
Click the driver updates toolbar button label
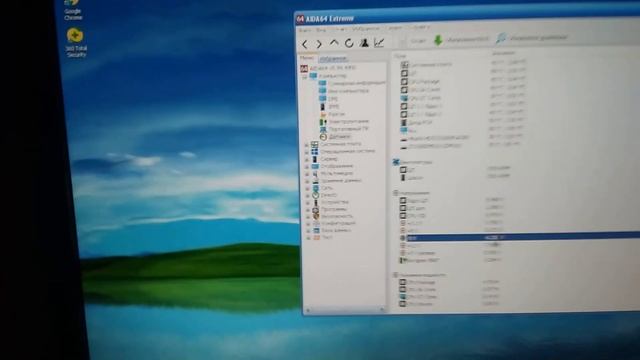[x=538, y=38]
